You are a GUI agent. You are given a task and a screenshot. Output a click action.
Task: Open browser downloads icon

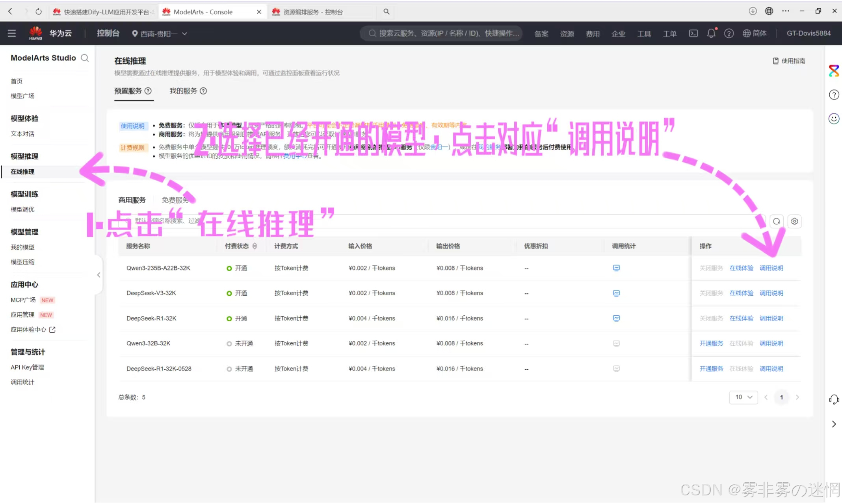(753, 11)
